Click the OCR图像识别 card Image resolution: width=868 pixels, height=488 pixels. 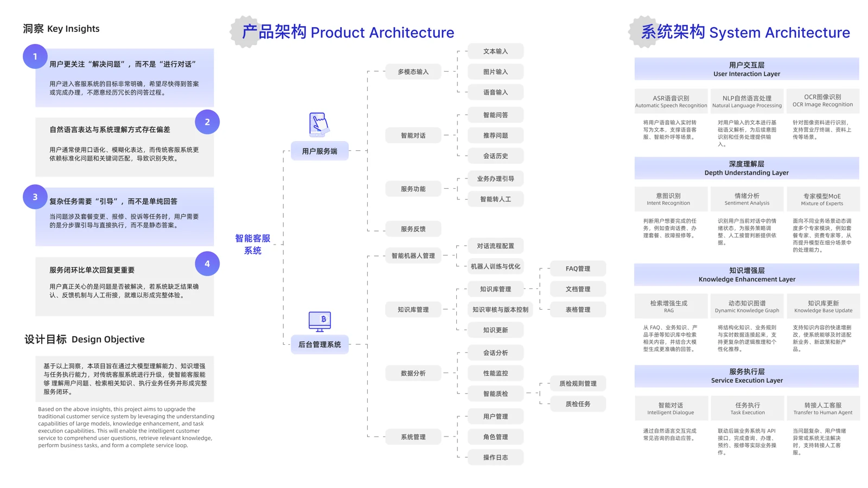(823, 101)
